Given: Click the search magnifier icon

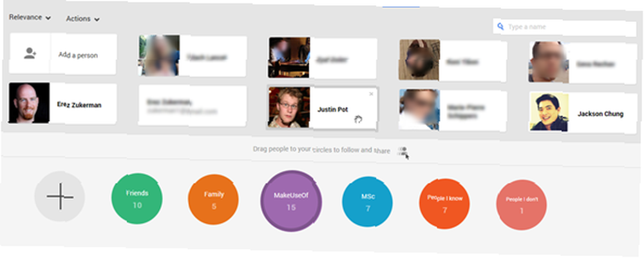Looking at the screenshot, I should [500, 26].
